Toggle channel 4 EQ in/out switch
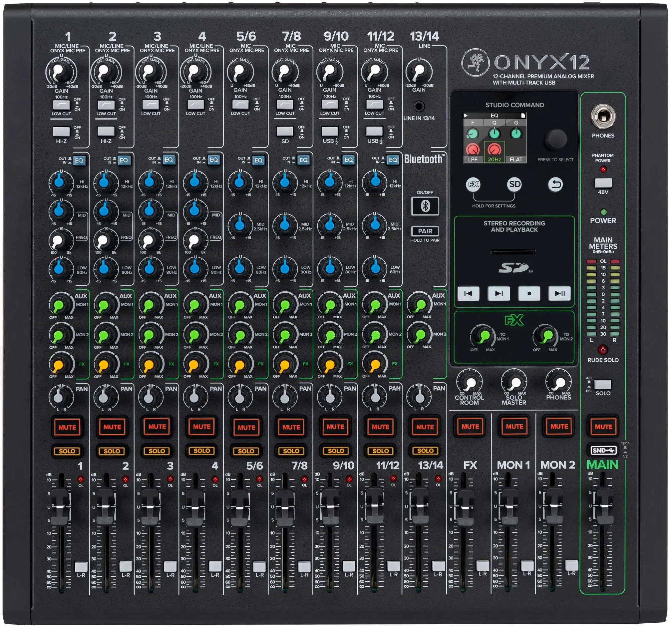This screenshot has width=672, height=626. pyautogui.click(x=214, y=160)
